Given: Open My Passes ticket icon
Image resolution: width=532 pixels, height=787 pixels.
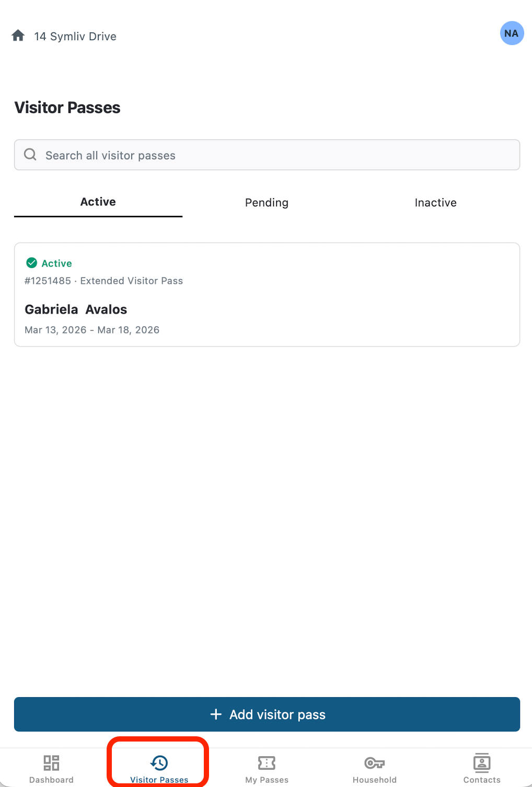Looking at the screenshot, I should 267,763.
